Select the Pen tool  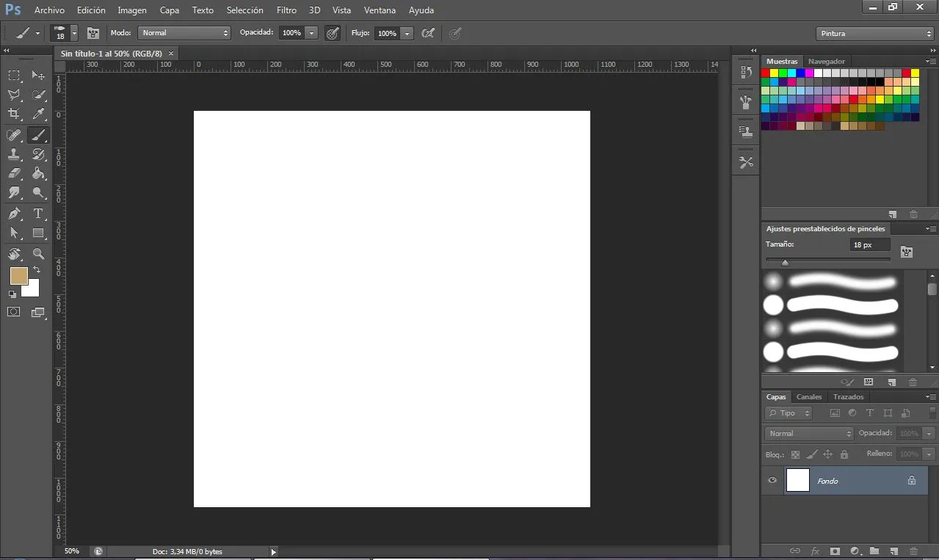[x=14, y=214]
